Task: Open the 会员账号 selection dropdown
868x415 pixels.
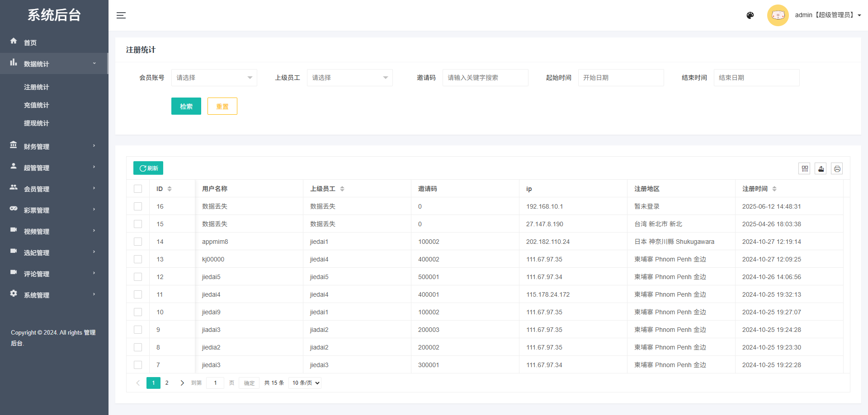Action: pyautogui.click(x=214, y=77)
